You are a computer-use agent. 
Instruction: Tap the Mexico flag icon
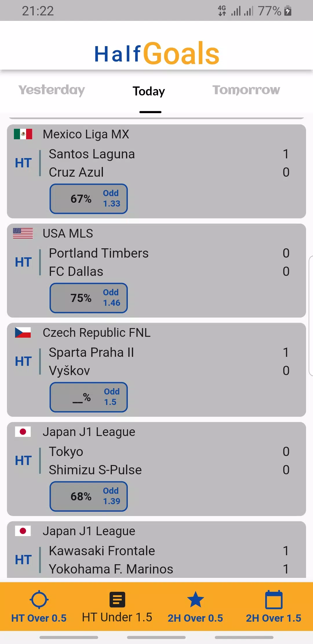pos(23,134)
